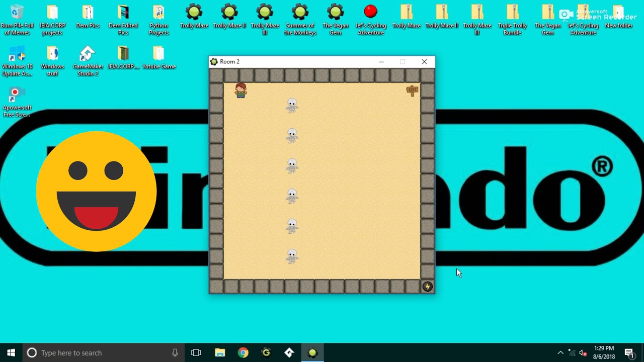Select Apowersoft Free Screen Recorder shortcut
The image size is (644, 362).
pos(17,102)
